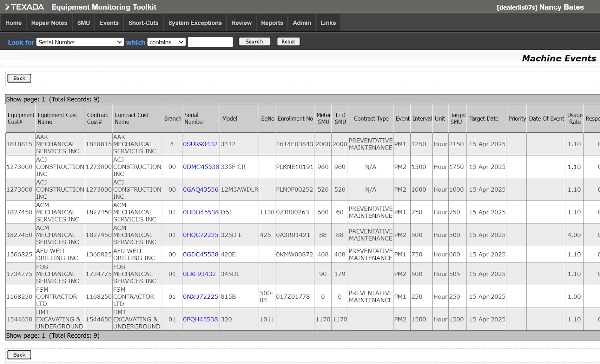Click the Texada logo in header
The image size is (600, 364).
coord(25,7)
